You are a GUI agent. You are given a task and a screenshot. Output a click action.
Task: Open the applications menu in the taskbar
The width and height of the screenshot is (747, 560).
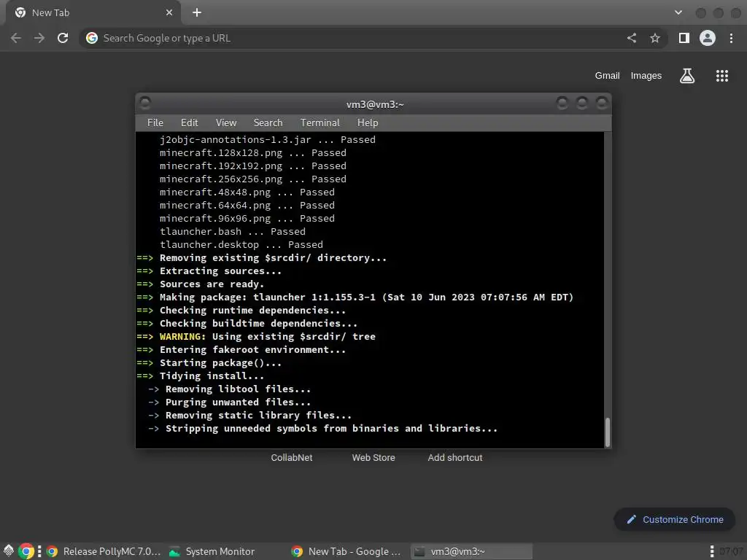(x=9, y=551)
